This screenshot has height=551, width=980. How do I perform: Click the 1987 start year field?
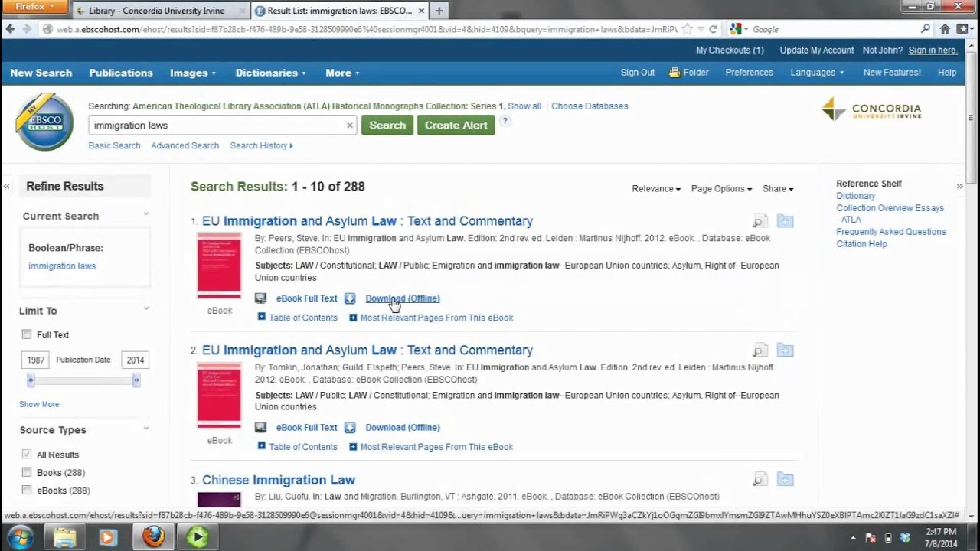36,360
